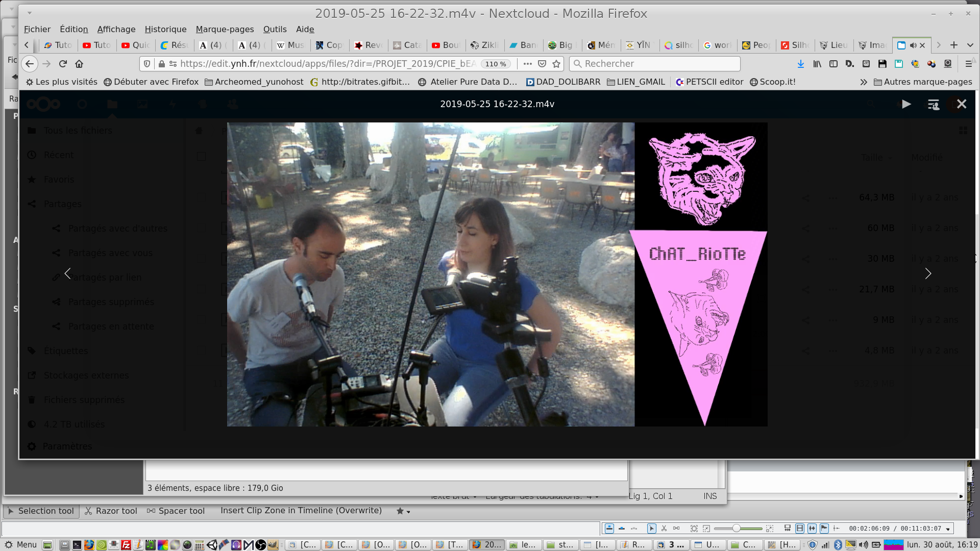This screenshot has height=551, width=980.
Task: Go to previous file with left arrow
Action: click(68, 274)
